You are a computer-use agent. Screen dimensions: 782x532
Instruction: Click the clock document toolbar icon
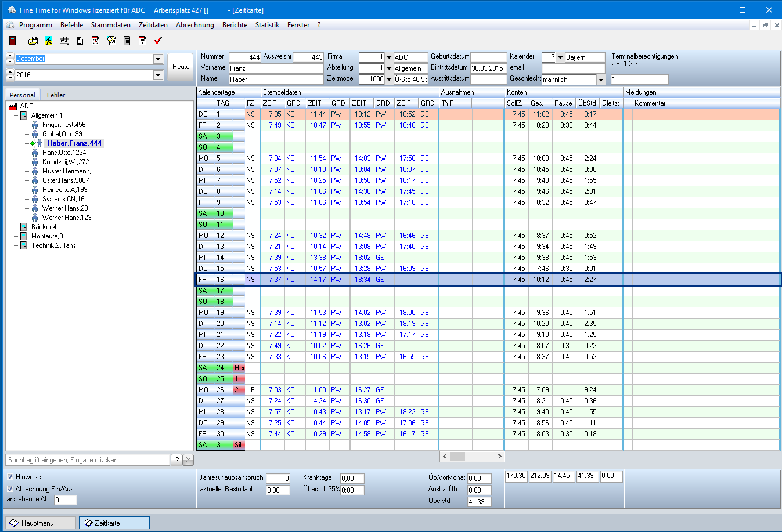(96, 41)
